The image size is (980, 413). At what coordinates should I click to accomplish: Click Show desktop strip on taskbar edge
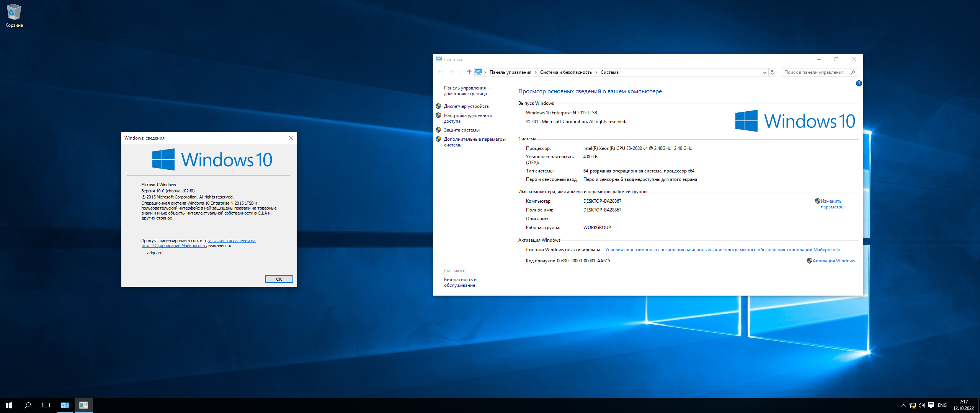point(978,405)
